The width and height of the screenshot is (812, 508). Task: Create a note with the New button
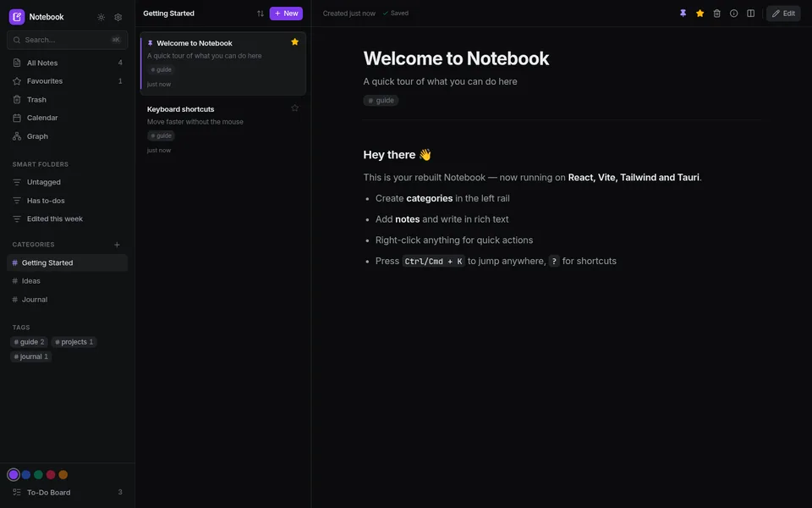[x=286, y=14]
